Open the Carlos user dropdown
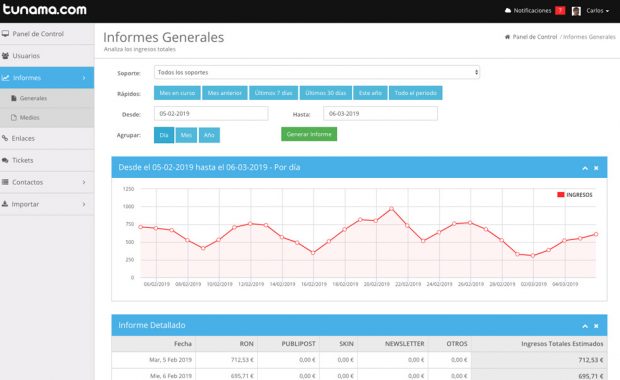Screen dimensions: 620x380 tap(597, 11)
